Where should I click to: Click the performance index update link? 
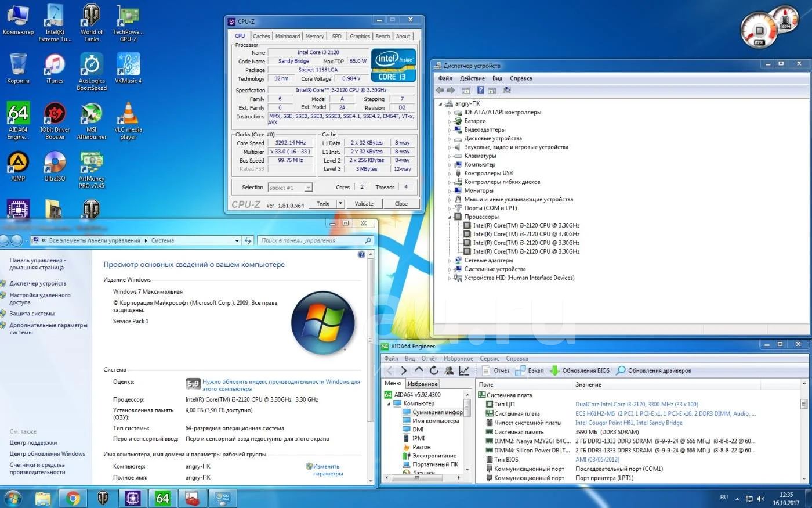pos(281,385)
